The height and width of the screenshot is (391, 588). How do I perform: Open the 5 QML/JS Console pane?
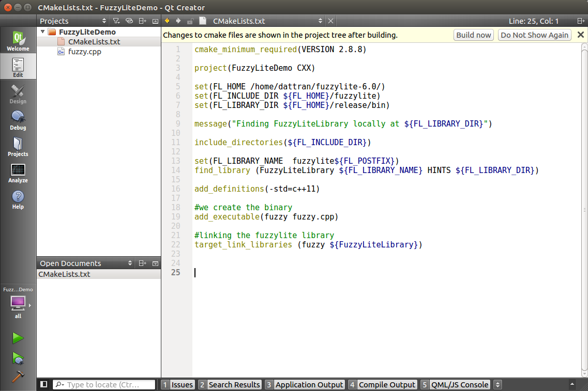(x=455, y=385)
